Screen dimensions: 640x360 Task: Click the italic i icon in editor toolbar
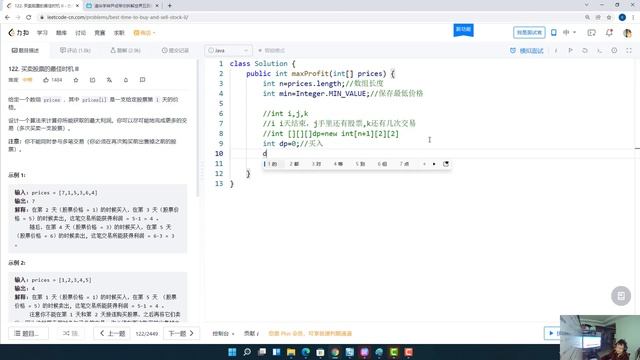pos(556,51)
